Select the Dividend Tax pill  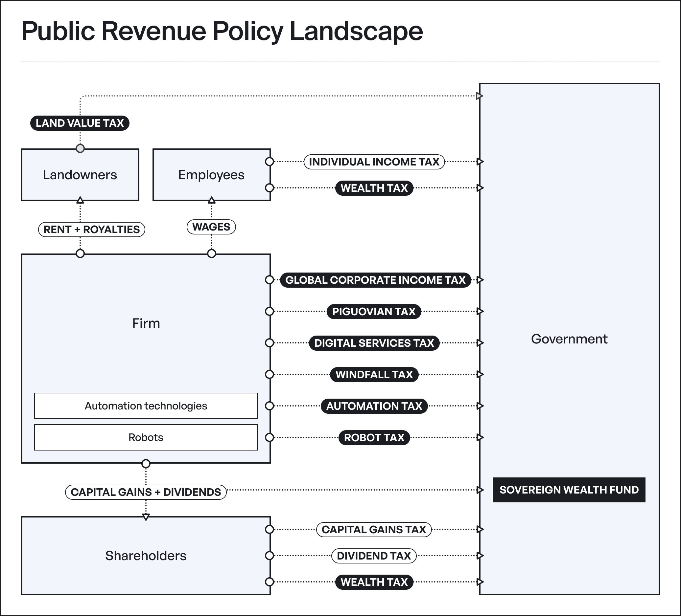coord(374,556)
